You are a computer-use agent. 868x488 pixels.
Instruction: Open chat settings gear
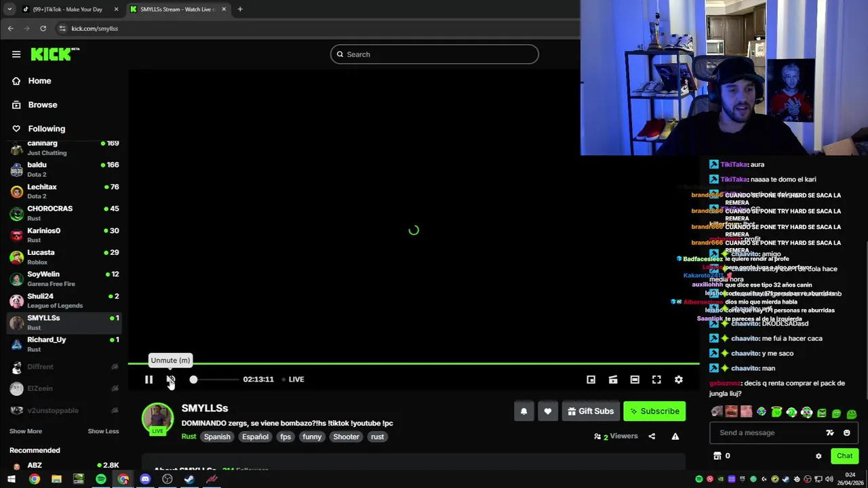(x=818, y=456)
